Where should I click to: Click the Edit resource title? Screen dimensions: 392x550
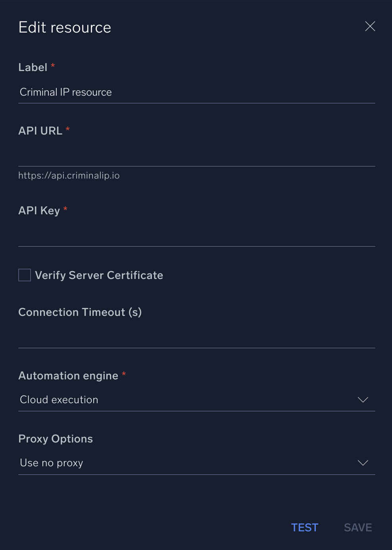click(x=64, y=27)
